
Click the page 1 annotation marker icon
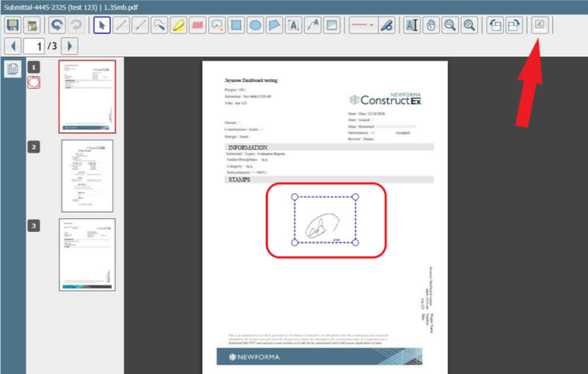click(x=34, y=83)
